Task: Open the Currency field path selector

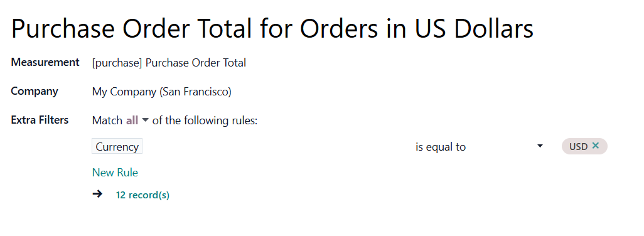Action: (x=117, y=146)
